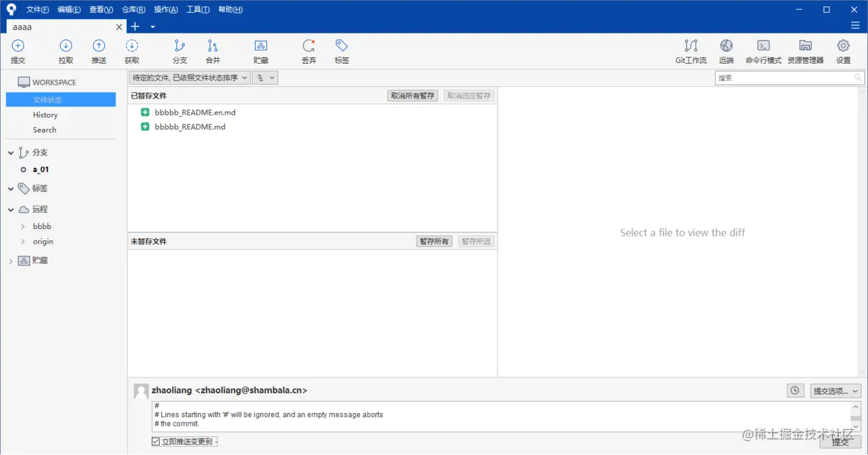Open the Remote (远端) toolbar icon

727,45
